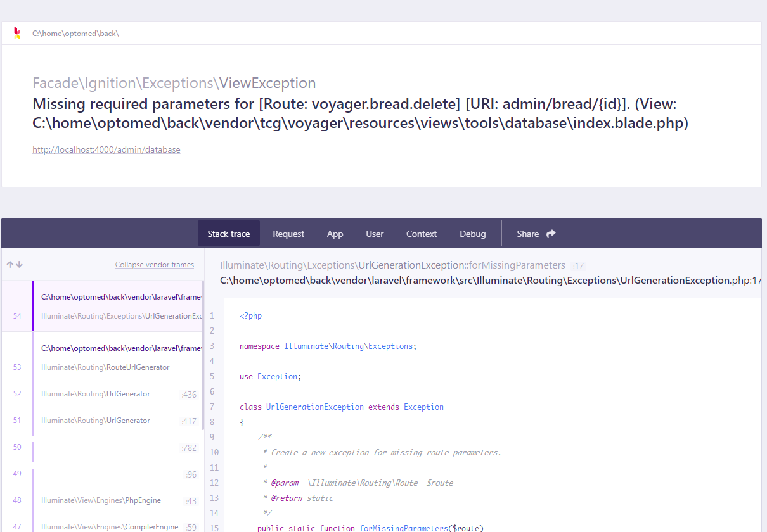
Task: Open the localhost admin/database link
Action: pyautogui.click(x=106, y=149)
